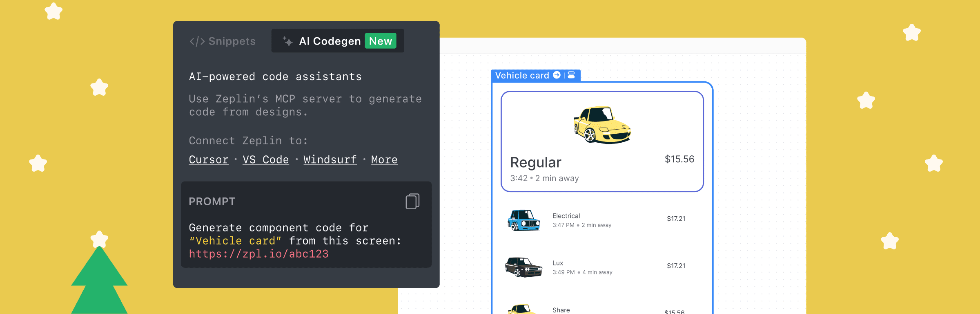The width and height of the screenshot is (980, 314).
Task: Click the $17.21 price in Lux row
Action: point(676,266)
